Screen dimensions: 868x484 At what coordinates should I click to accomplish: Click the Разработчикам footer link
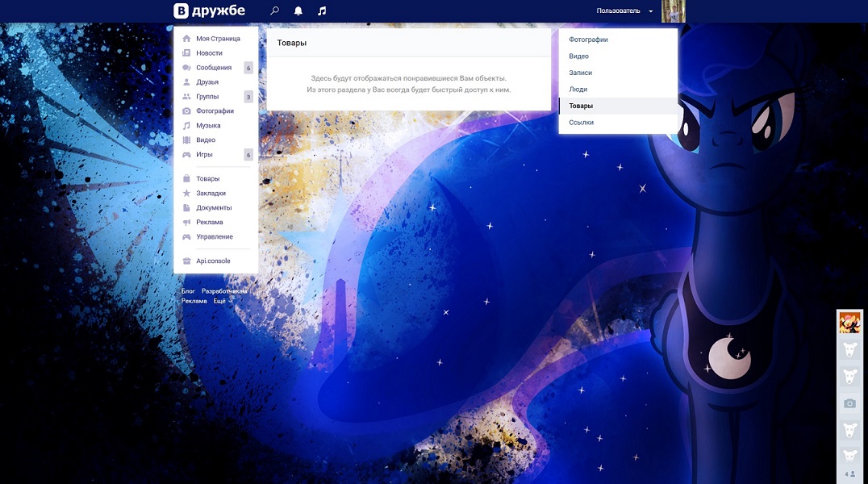224,291
